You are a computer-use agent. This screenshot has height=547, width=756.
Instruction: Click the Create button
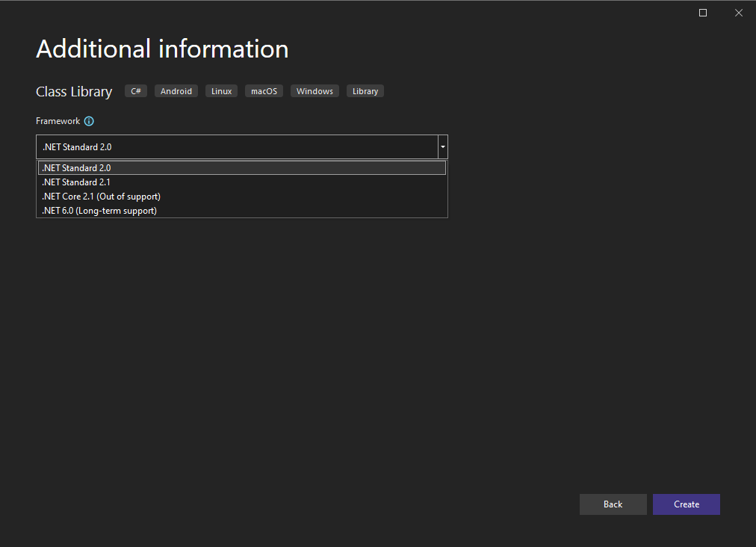pos(686,504)
